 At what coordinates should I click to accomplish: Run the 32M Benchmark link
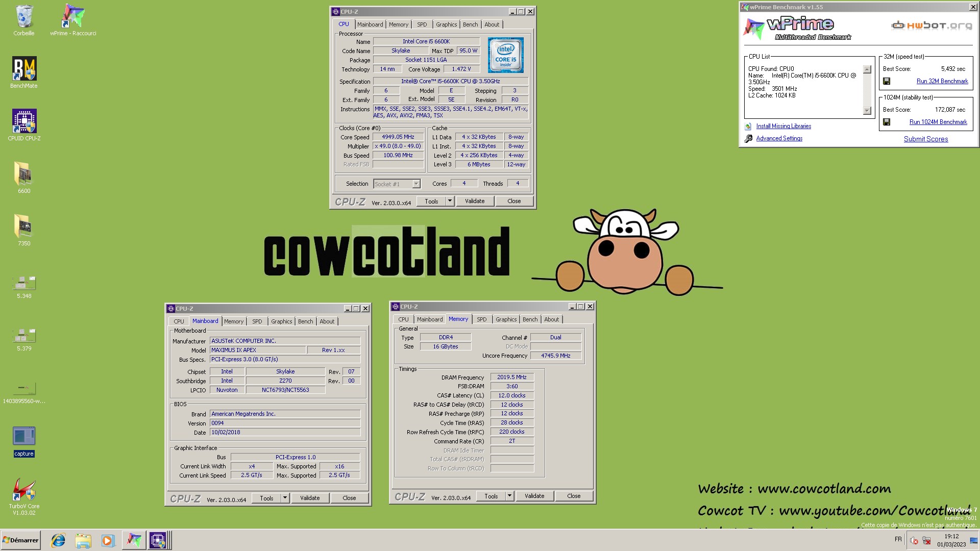click(942, 81)
